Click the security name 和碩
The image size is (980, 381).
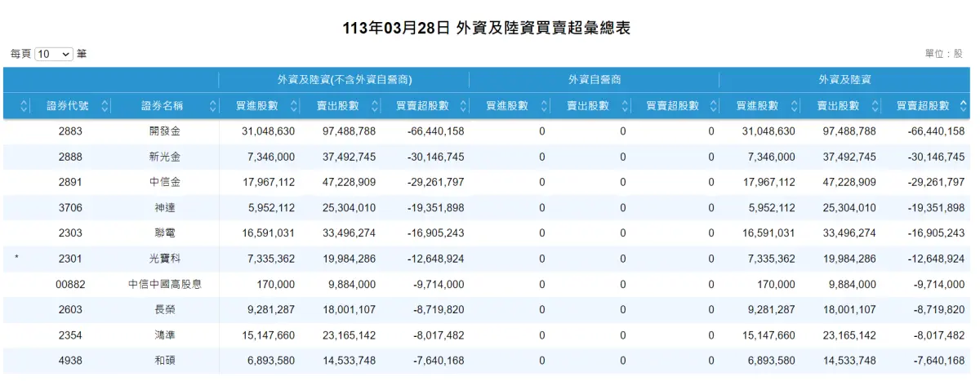pos(164,361)
